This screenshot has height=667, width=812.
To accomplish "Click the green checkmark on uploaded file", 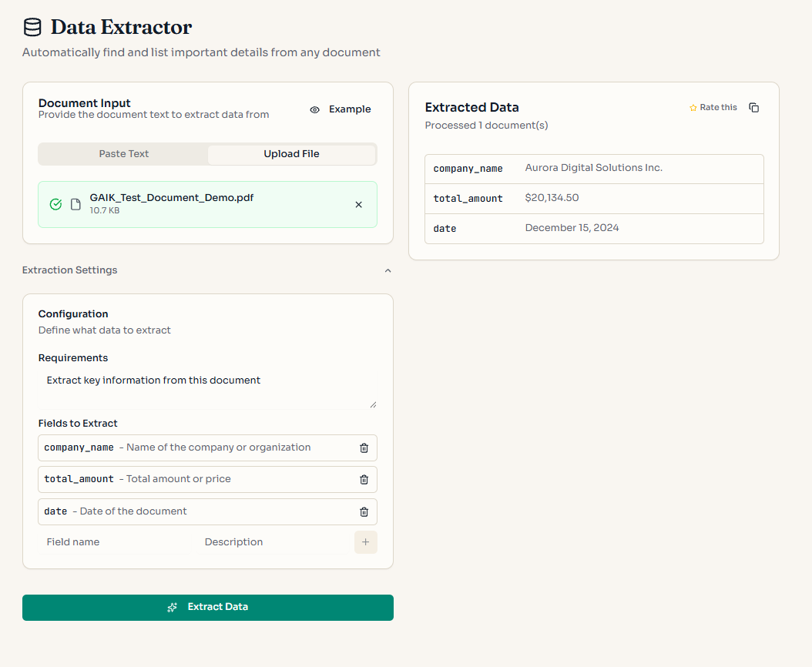I will click(55, 204).
